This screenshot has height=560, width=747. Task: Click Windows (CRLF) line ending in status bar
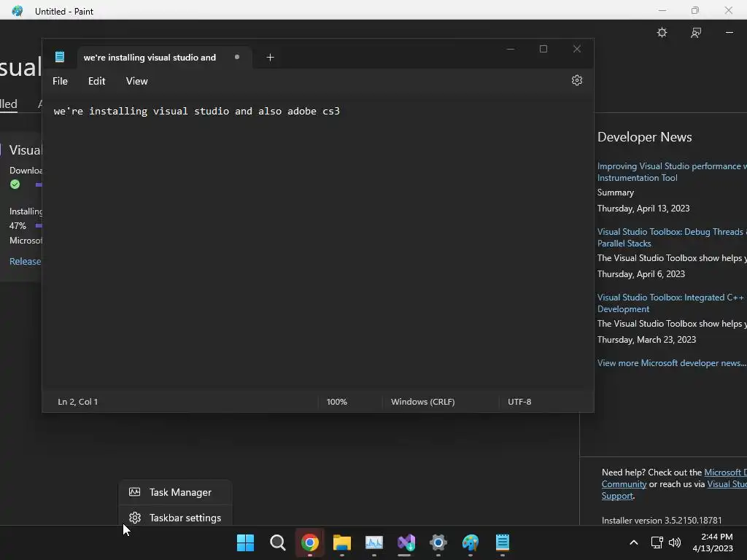(422, 402)
